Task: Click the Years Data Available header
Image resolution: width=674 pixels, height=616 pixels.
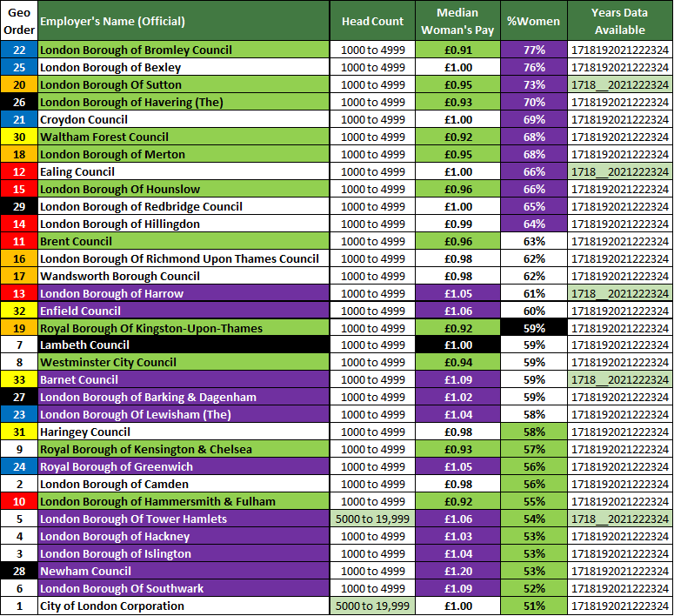Action: point(619,21)
